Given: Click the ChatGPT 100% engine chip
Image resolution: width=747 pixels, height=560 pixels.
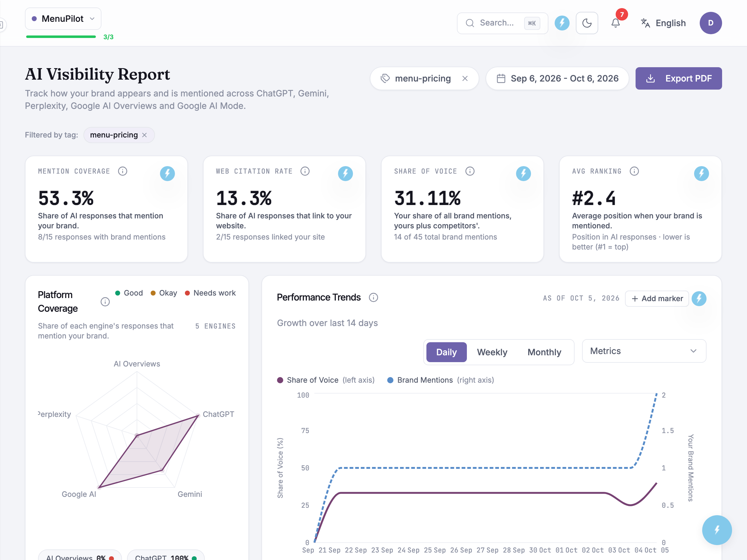Looking at the screenshot, I should tap(166, 555).
